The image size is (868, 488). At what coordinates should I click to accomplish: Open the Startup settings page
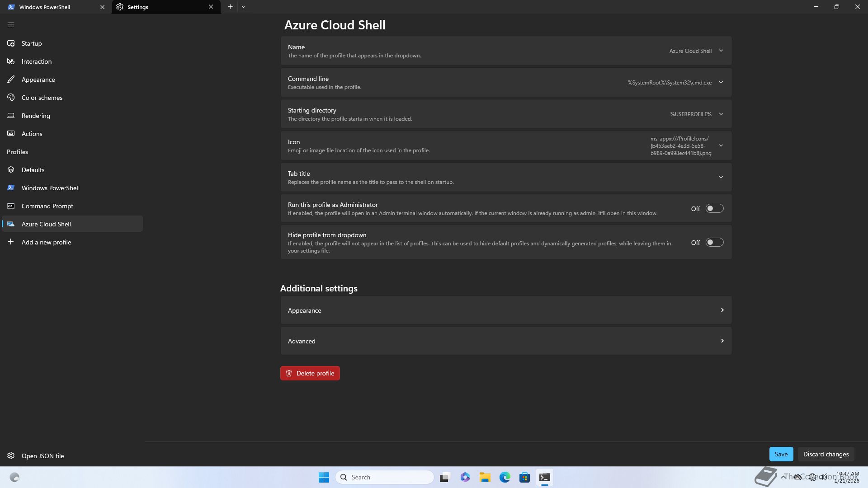click(32, 43)
